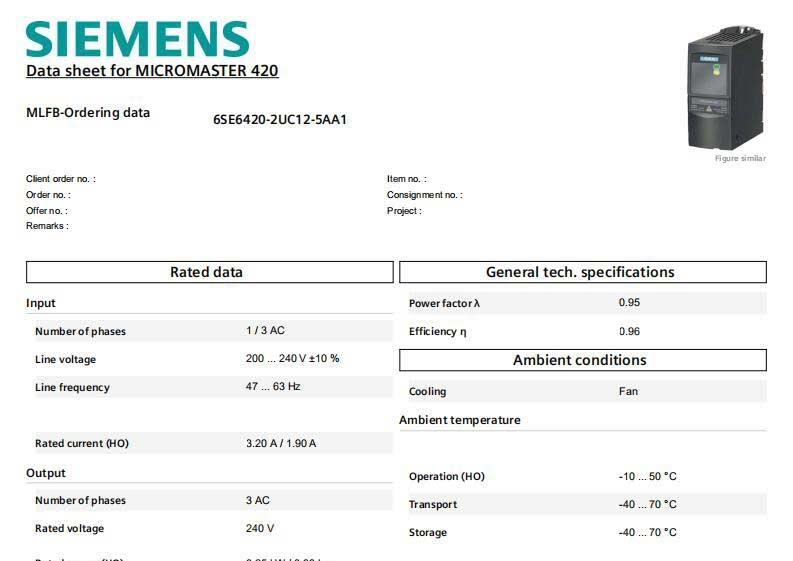This screenshot has width=793, height=561.
Task: Click the 'Ambient conditions' section header
Action: pyautogui.click(x=582, y=360)
